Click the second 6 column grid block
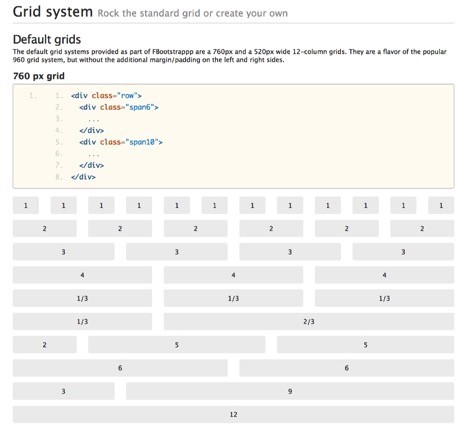 pos(347,368)
